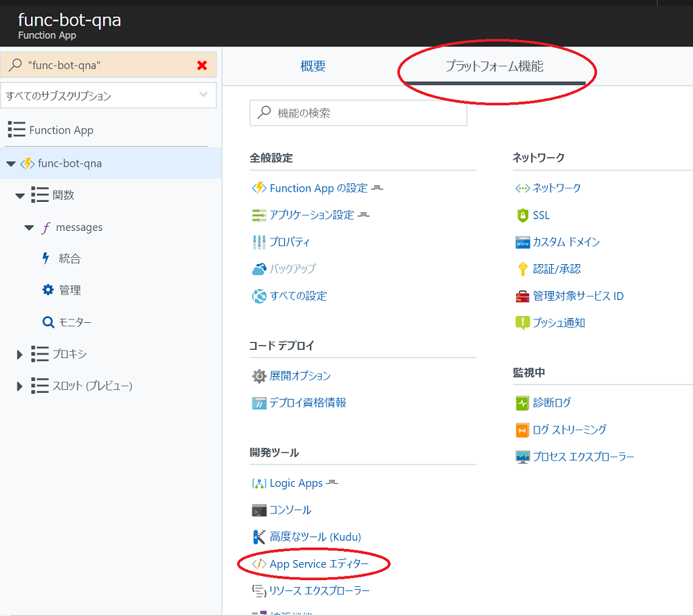Open プロセス エクスプローラー link
Image resolution: width=693 pixels, height=616 pixels.
[x=584, y=457]
